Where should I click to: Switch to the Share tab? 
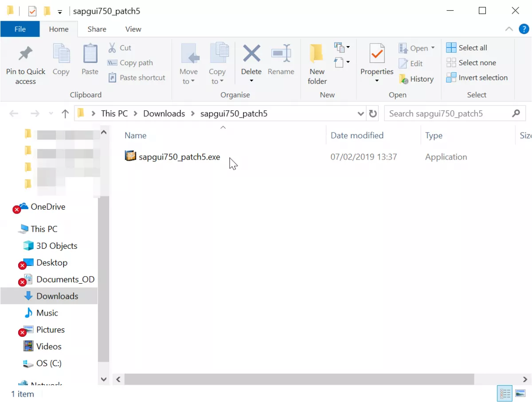97,29
